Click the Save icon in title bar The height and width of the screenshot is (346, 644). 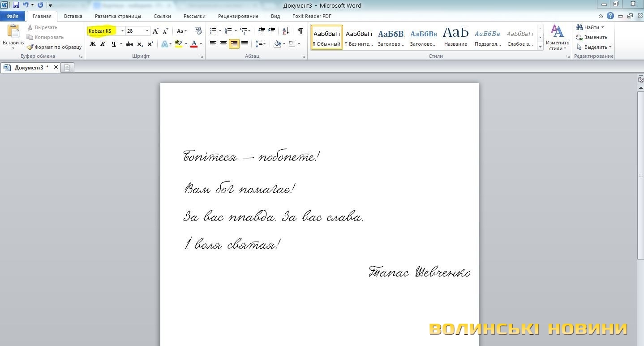[x=16, y=5]
